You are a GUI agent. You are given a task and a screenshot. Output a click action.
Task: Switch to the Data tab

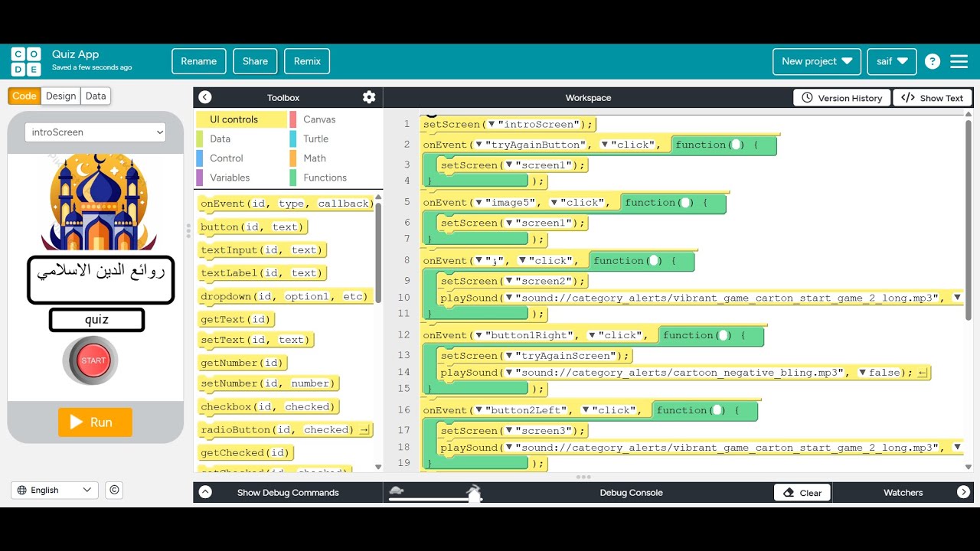click(x=96, y=96)
